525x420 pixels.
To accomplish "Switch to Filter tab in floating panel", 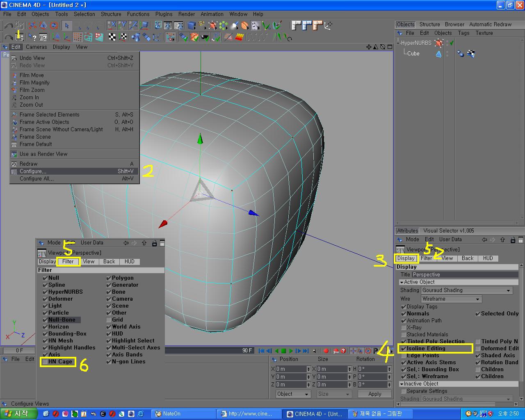I will click(x=68, y=262).
